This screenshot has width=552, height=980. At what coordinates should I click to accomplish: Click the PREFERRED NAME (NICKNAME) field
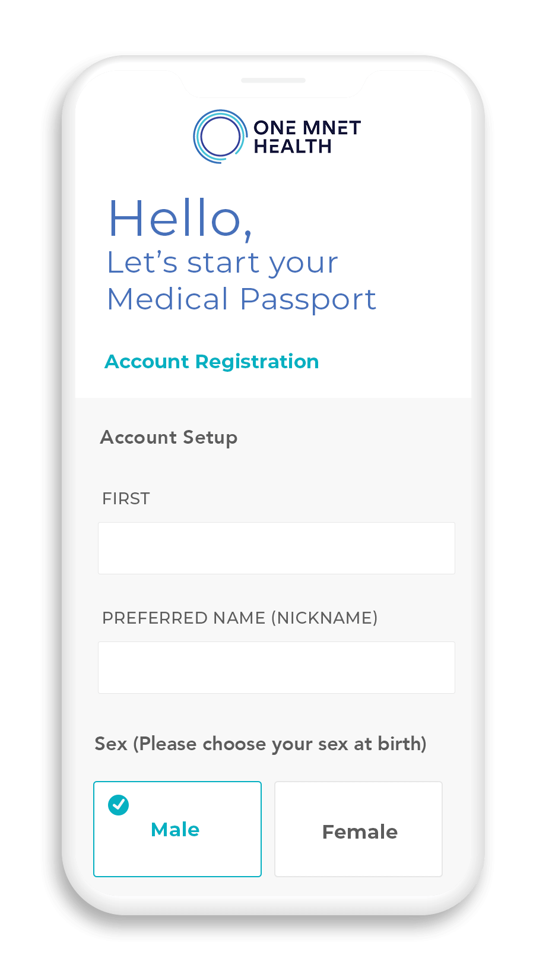pos(276,668)
